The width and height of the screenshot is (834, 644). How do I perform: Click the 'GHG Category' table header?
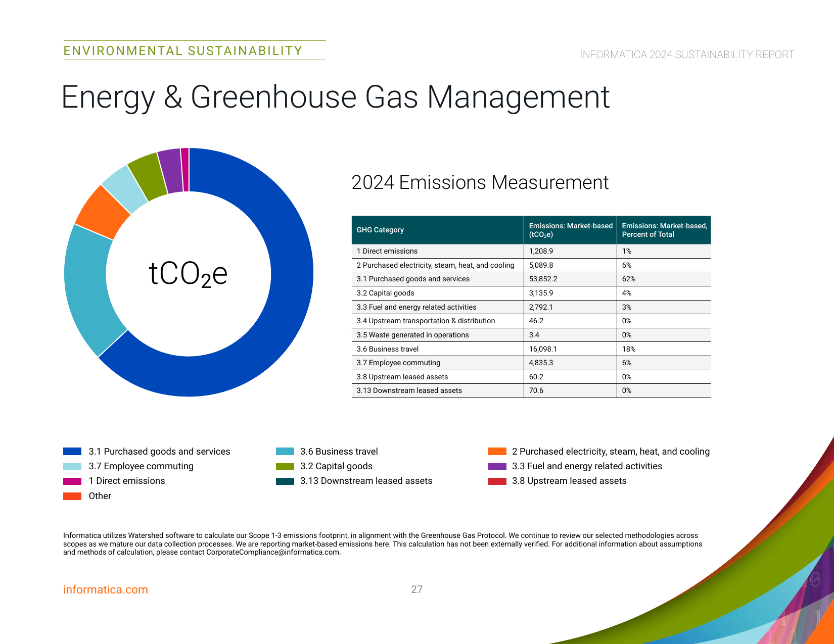tap(380, 230)
